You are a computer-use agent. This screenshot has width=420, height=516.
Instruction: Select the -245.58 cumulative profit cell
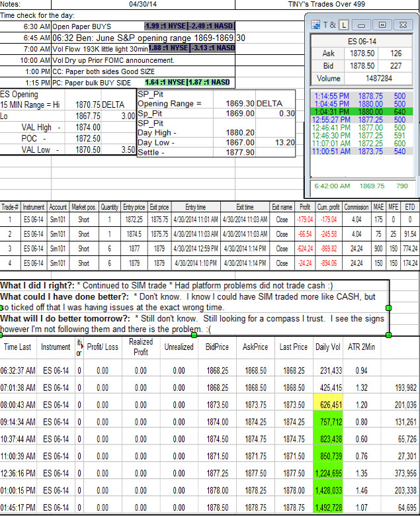pos(328,234)
